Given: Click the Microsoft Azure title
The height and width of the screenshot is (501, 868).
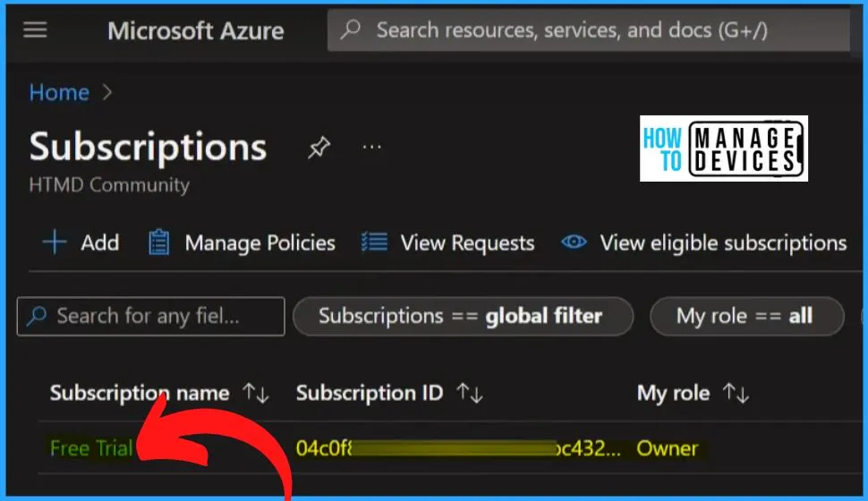Looking at the screenshot, I should pos(195,31).
